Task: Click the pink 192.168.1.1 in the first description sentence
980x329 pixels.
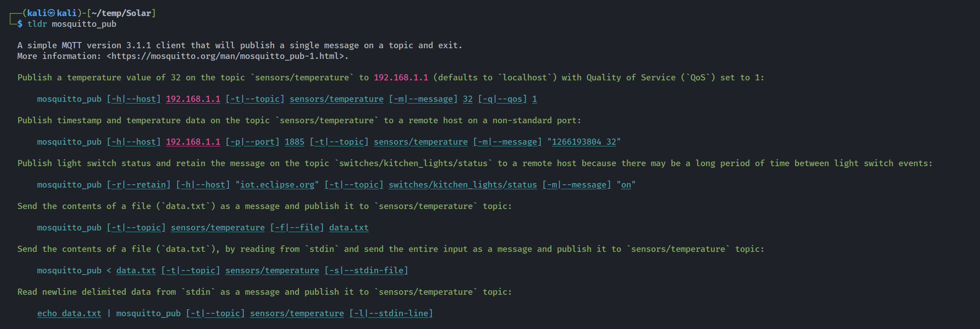Action: [401, 78]
